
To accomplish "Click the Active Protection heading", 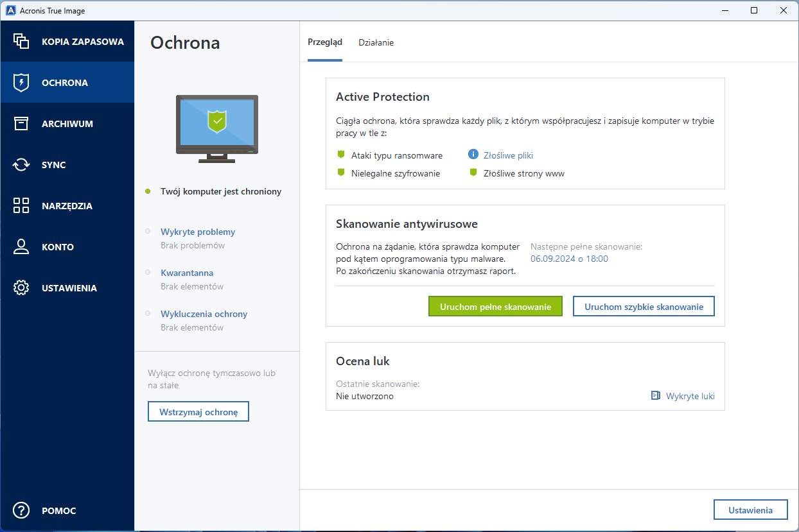I will point(383,97).
